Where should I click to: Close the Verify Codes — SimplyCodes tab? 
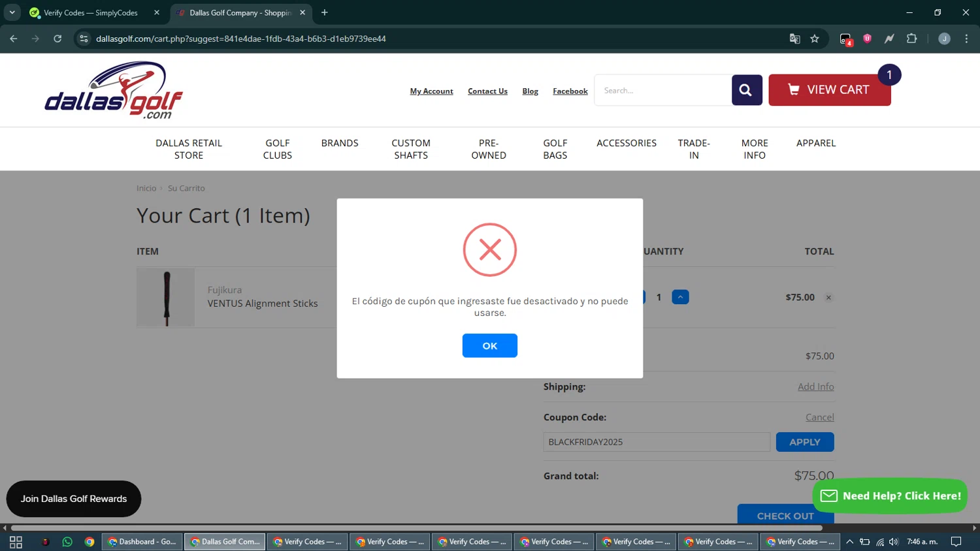coord(157,12)
